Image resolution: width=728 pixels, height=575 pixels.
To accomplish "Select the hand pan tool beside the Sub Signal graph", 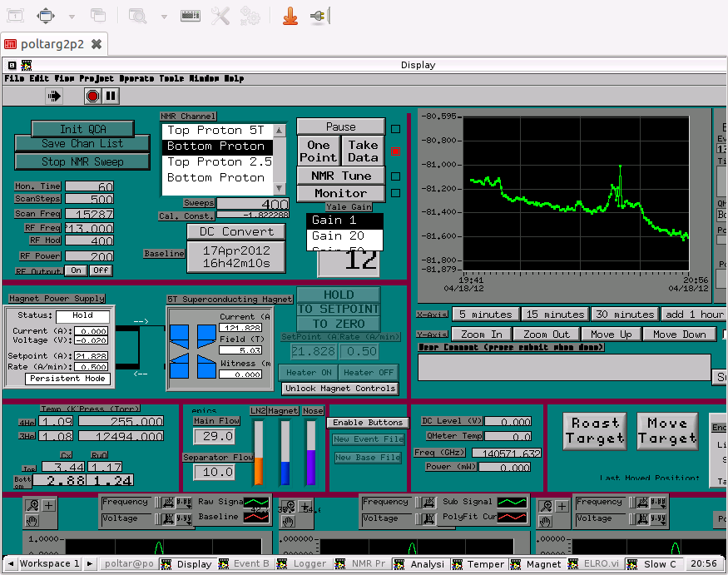I will click(289, 522).
